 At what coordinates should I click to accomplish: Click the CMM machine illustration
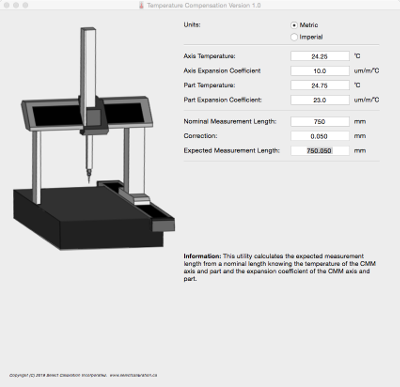[94, 139]
